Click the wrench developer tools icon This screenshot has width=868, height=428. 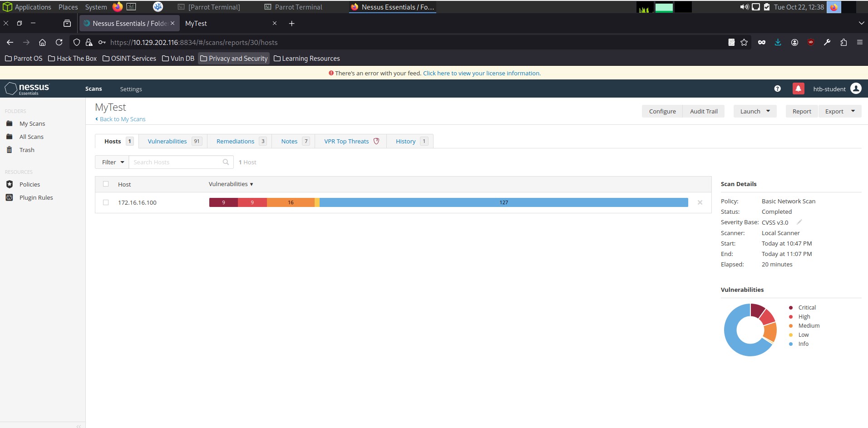tap(827, 42)
